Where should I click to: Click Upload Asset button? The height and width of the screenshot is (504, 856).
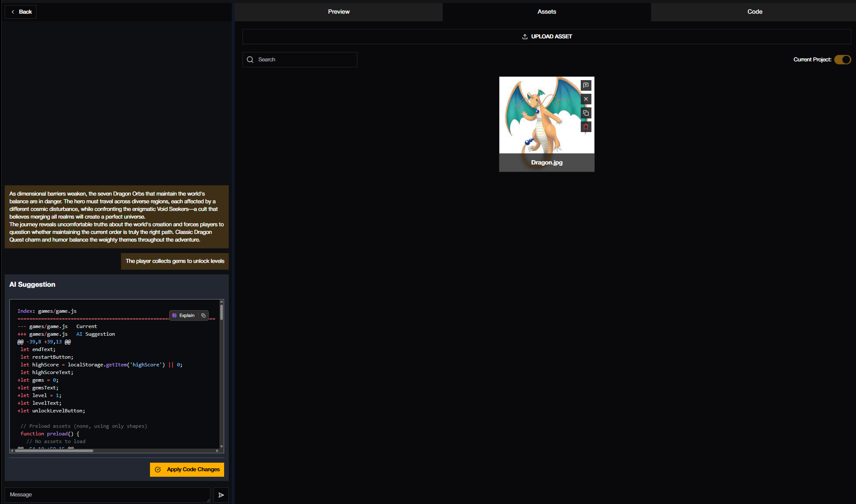547,37
